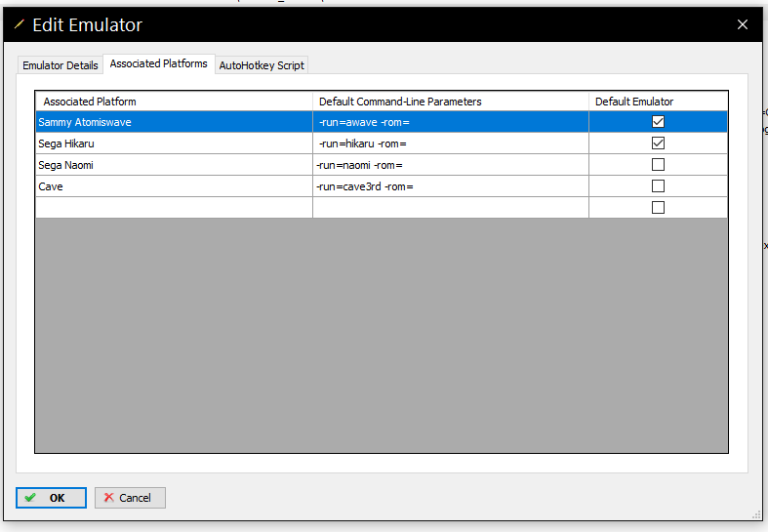Select the Sammy Atomiswave platform cell
Viewport: 768px width, 532px height.
click(x=174, y=122)
